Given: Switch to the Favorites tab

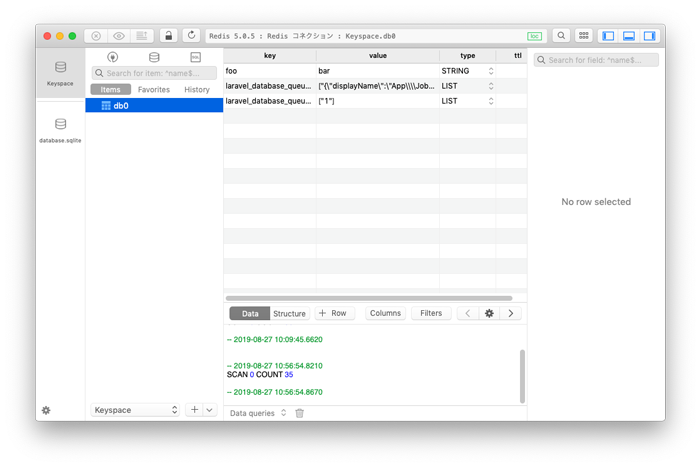Looking at the screenshot, I should pyautogui.click(x=154, y=89).
